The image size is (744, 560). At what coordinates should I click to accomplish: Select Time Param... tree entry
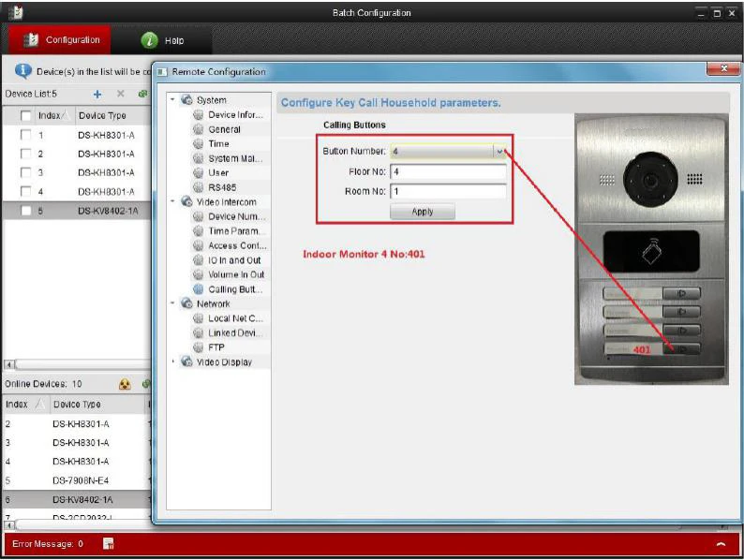237,231
